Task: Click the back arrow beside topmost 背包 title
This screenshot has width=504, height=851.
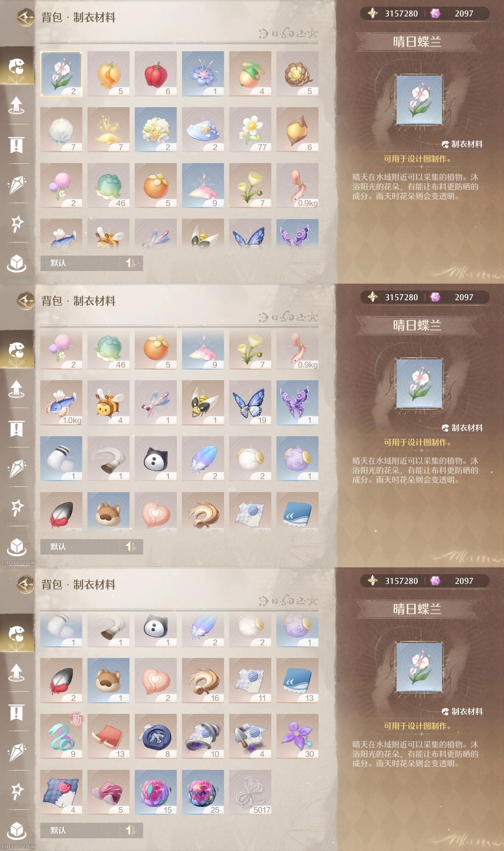Action: pos(26,17)
